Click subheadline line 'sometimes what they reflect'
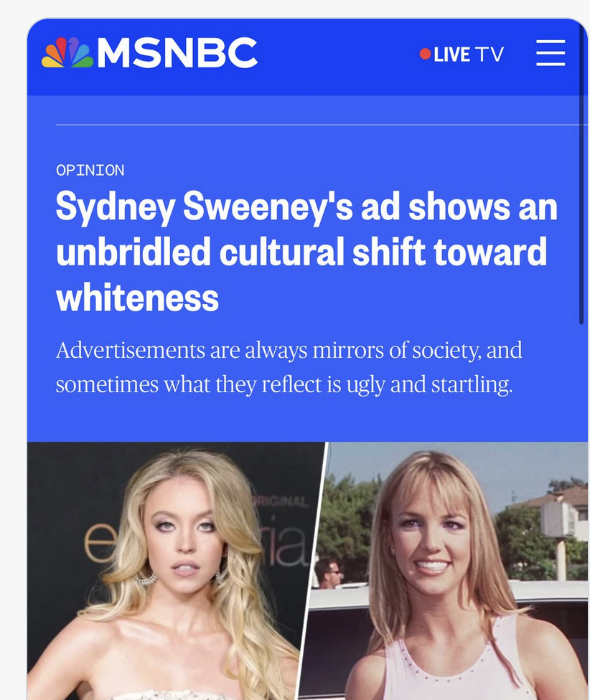Image resolution: width=590 pixels, height=700 pixels. (x=284, y=385)
